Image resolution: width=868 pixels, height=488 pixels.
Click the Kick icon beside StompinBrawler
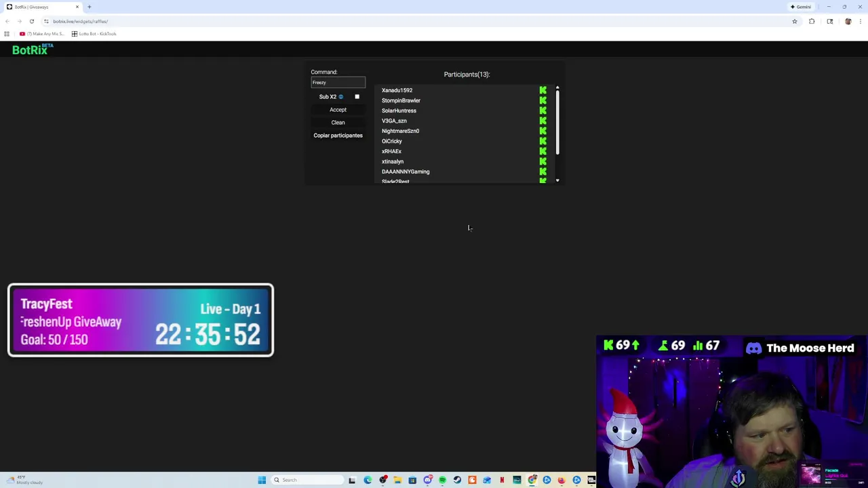click(x=542, y=100)
